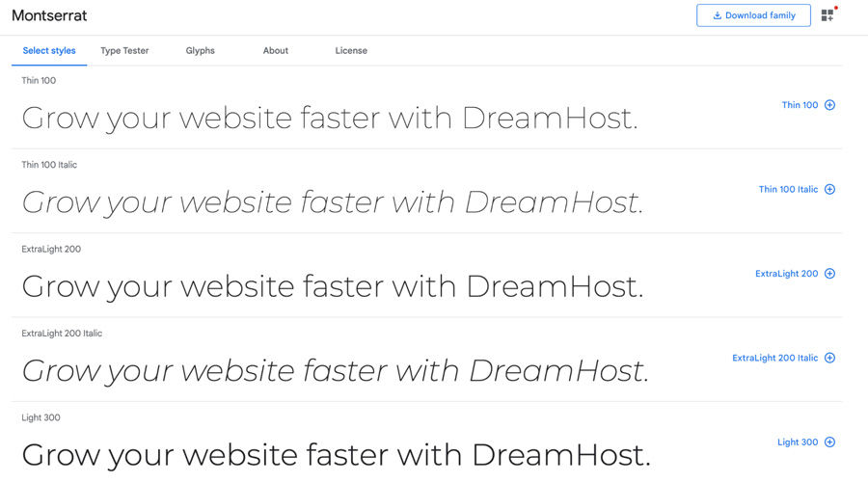Image resolution: width=868 pixels, height=482 pixels.
Task: Open the License tab
Action: click(351, 50)
